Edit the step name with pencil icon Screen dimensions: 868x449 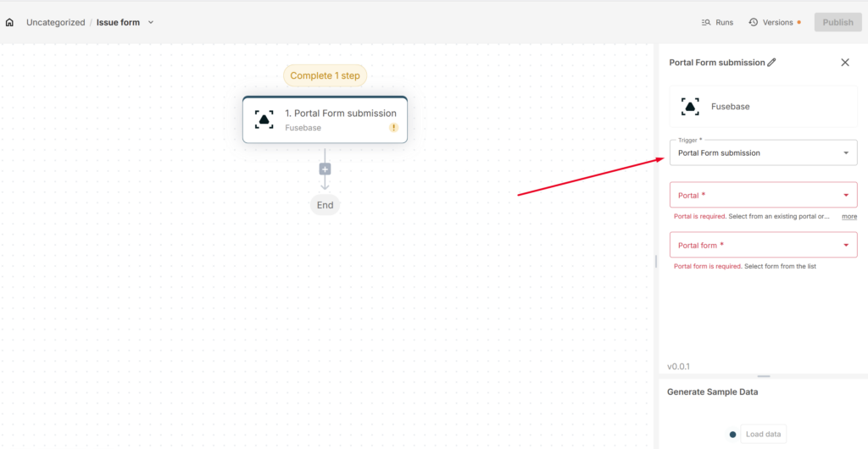(771, 63)
